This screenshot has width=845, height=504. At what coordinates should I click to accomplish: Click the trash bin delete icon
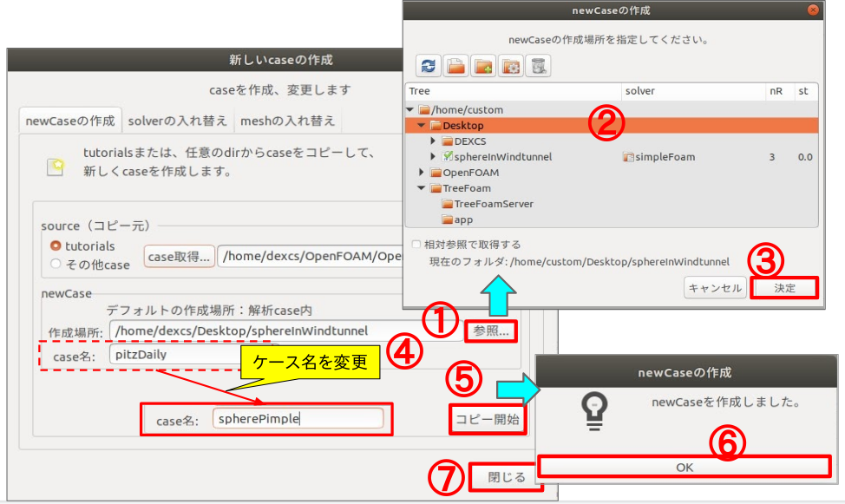coord(539,66)
